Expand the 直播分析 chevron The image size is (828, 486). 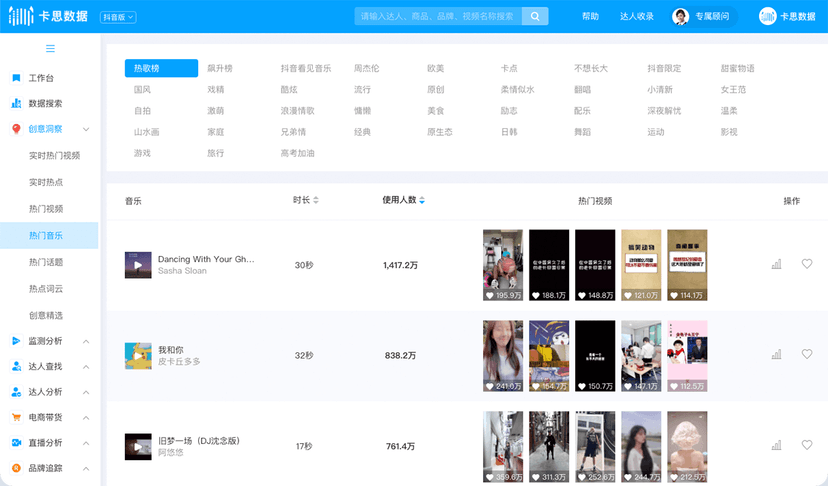[86, 443]
